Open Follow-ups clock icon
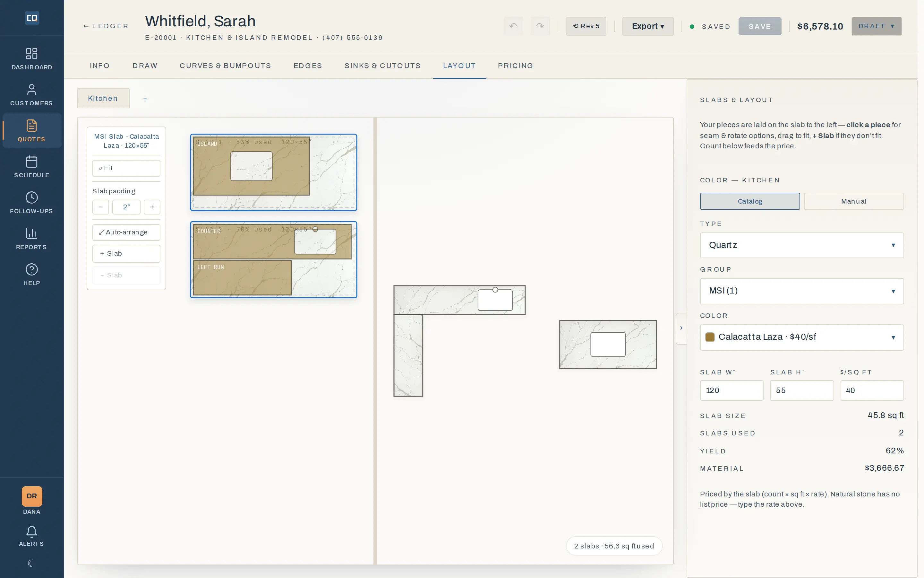 tap(32, 203)
